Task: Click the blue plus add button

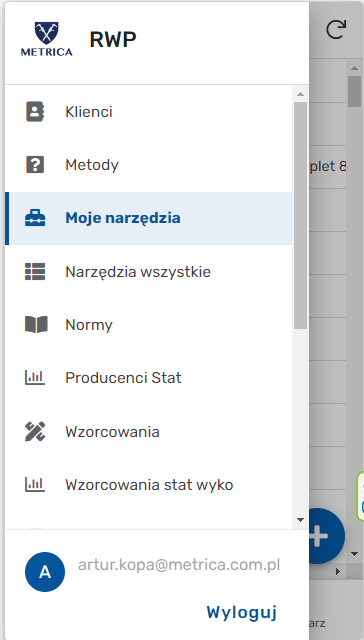Action: 323,536
